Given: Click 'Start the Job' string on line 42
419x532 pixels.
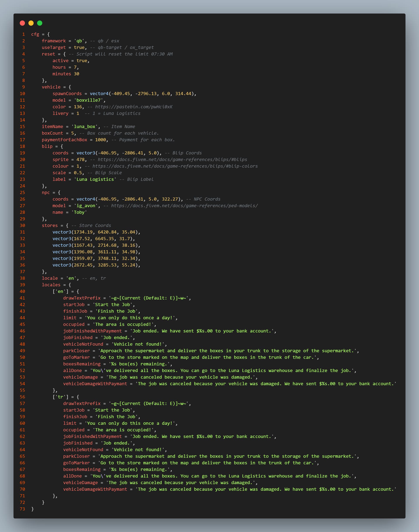Looking at the screenshot, I should coord(113,305).
